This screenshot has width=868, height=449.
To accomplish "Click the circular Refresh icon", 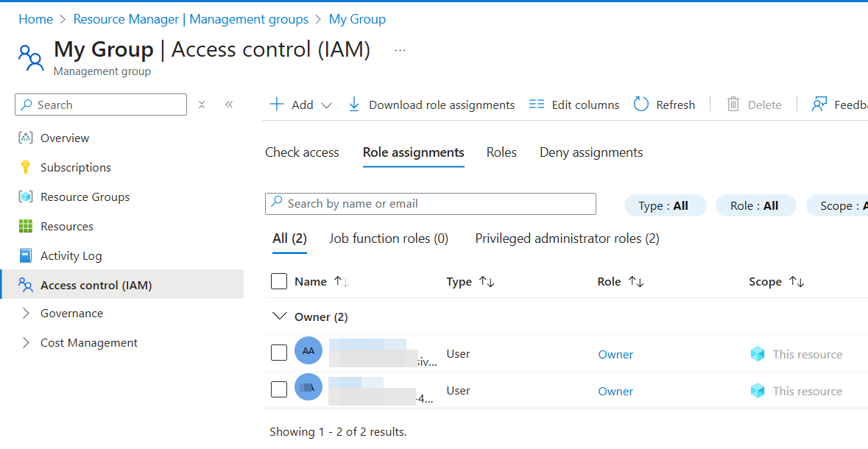I will pos(641,104).
